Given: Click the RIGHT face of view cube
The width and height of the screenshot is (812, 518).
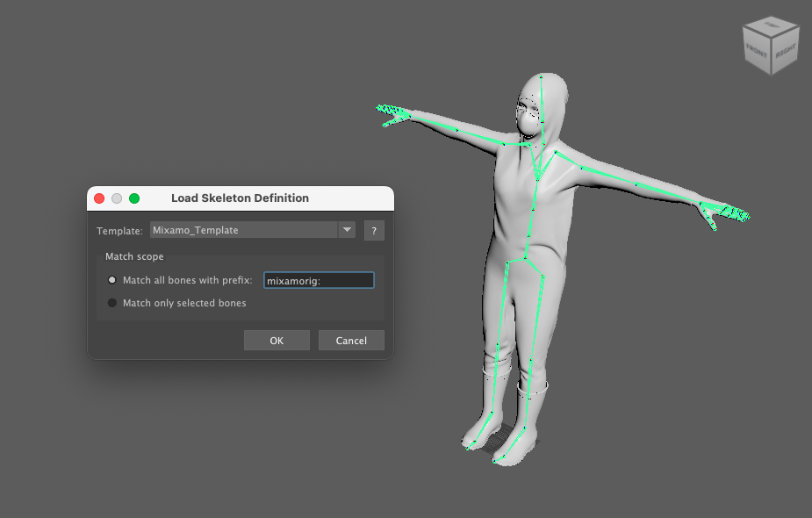Looking at the screenshot, I should [x=785, y=51].
